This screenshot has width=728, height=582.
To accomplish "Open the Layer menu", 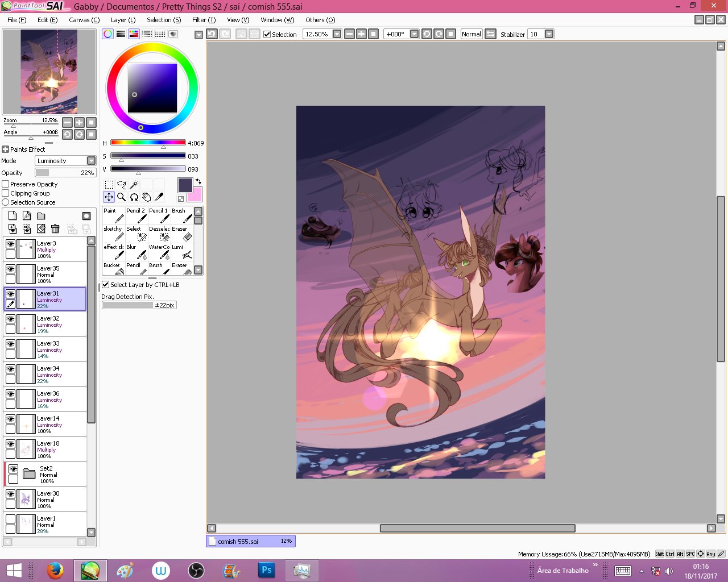I will coord(123,20).
